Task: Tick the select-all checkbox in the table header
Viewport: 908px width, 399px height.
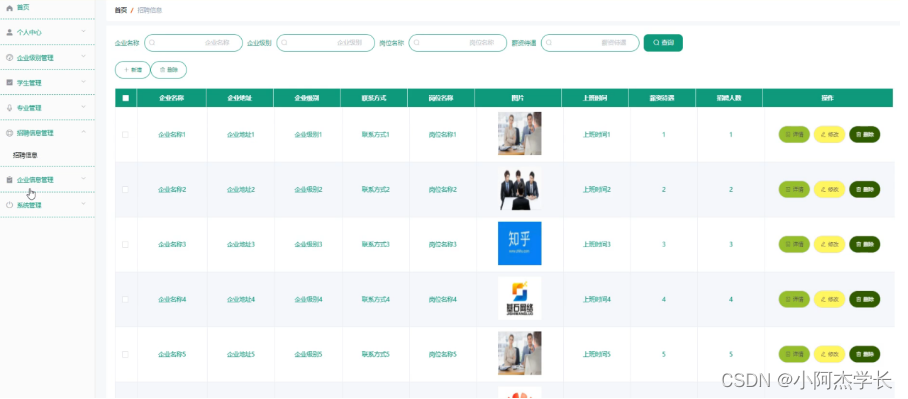Action: pos(126,98)
